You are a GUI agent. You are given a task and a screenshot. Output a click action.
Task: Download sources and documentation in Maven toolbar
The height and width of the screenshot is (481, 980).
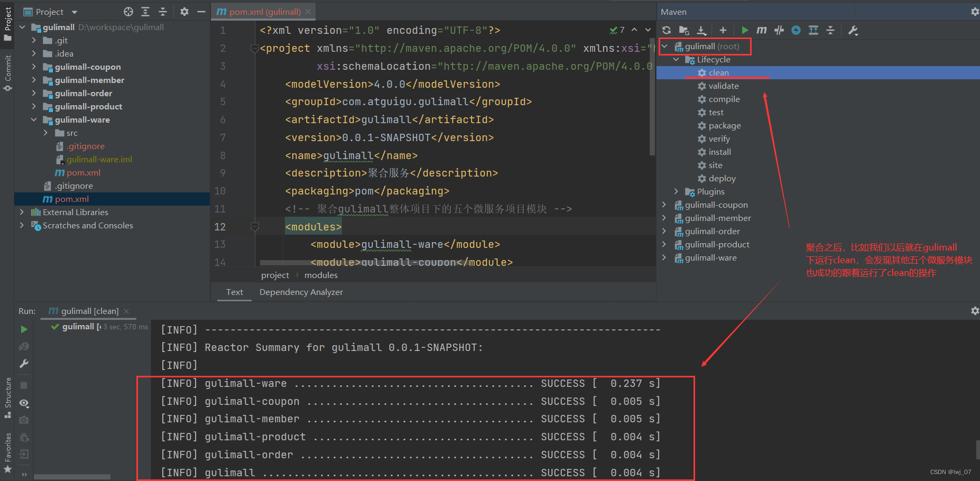point(701,30)
